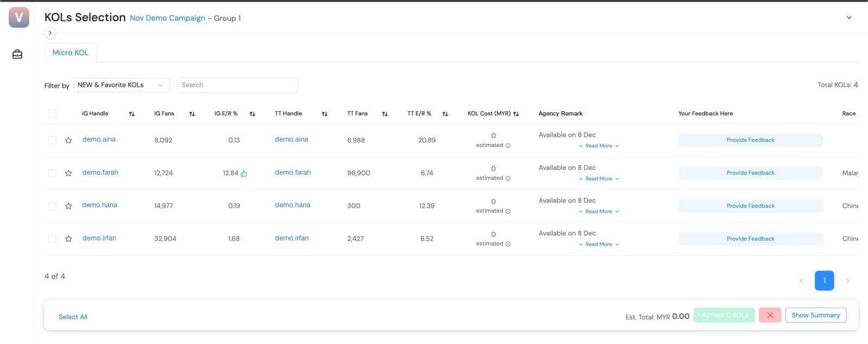Viewport: 868px width, 344px height.
Task: Check the demo.hana row checkbox
Action: pos(52,206)
